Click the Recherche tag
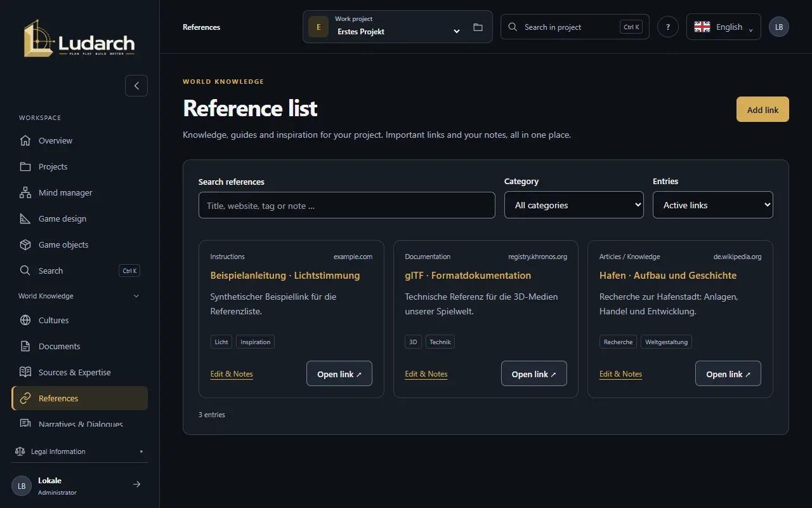The image size is (812, 508). (x=619, y=342)
